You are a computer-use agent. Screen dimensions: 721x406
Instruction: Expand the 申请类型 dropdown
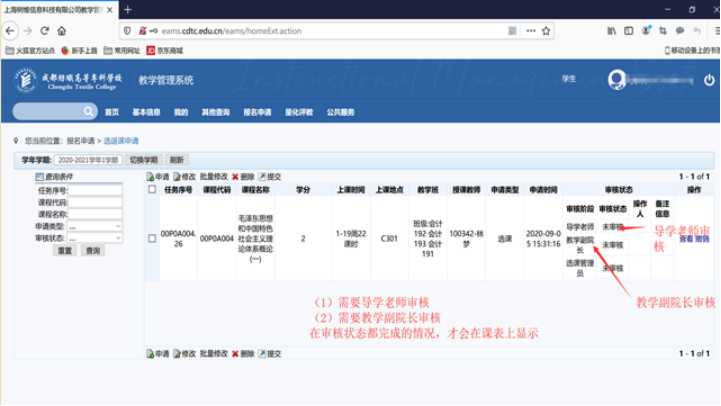point(95,227)
